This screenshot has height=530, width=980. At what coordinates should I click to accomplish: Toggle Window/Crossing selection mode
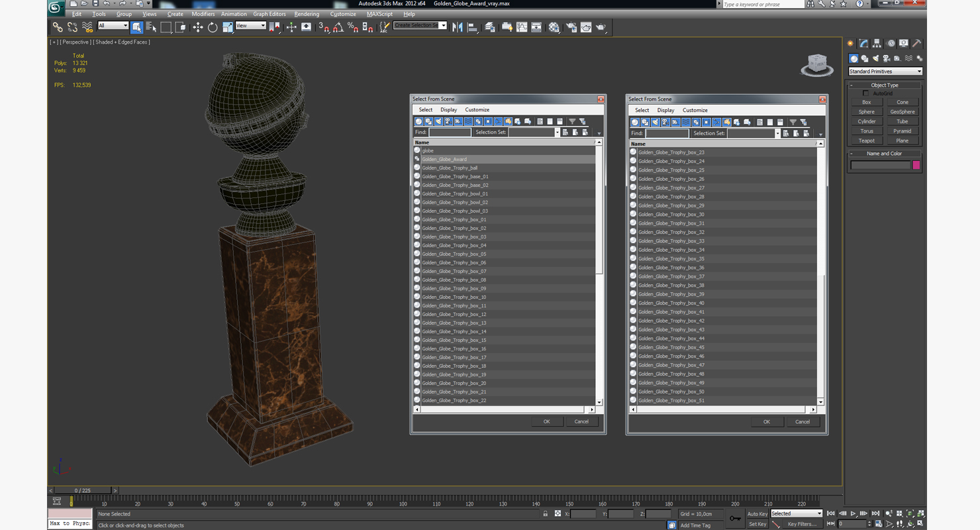(180, 27)
